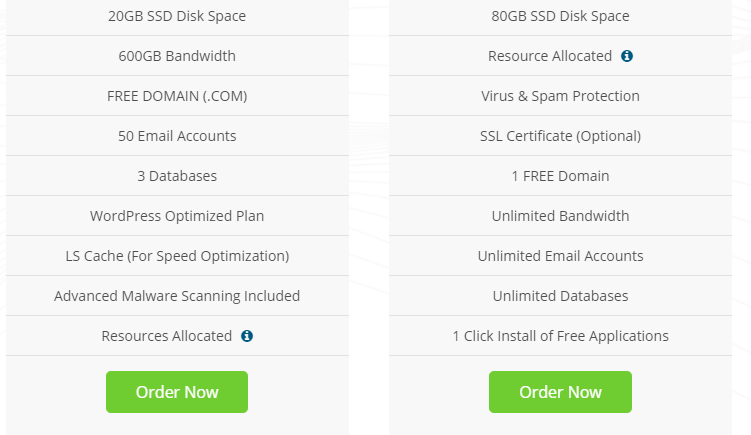Select the 20GB SSD Disk Space row
Image resolution: width=751 pixels, height=435 pixels.
[x=177, y=16]
